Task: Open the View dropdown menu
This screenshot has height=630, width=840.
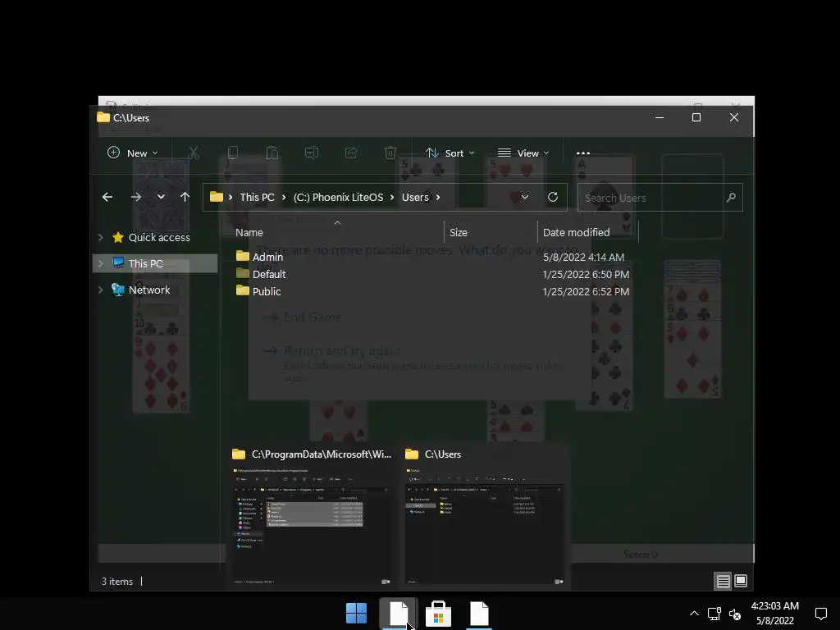Action: pos(523,153)
